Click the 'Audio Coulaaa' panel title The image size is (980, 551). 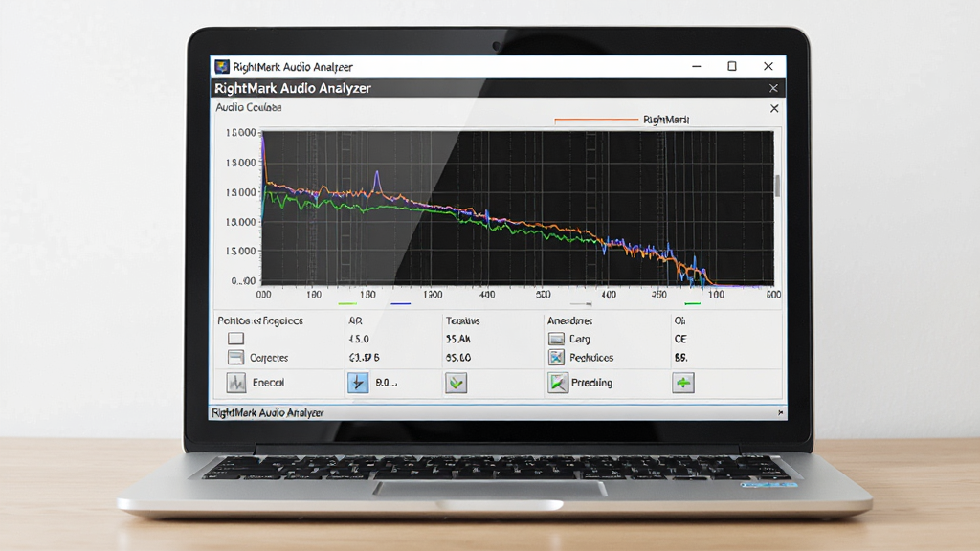click(248, 107)
